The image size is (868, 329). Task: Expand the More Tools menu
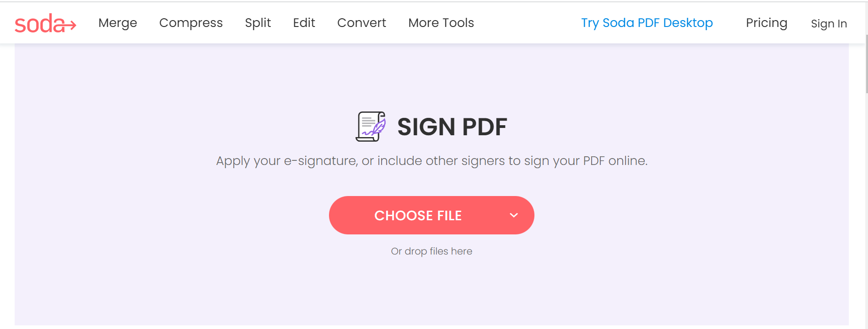coord(441,23)
